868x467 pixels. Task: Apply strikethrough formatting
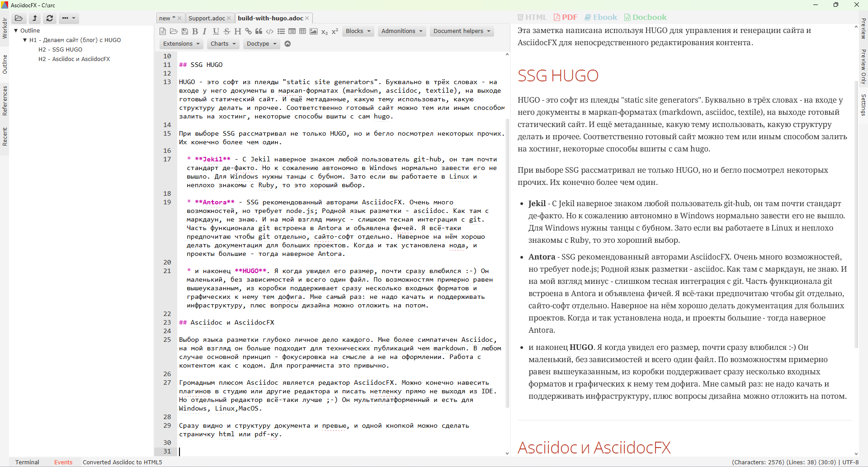pos(226,31)
